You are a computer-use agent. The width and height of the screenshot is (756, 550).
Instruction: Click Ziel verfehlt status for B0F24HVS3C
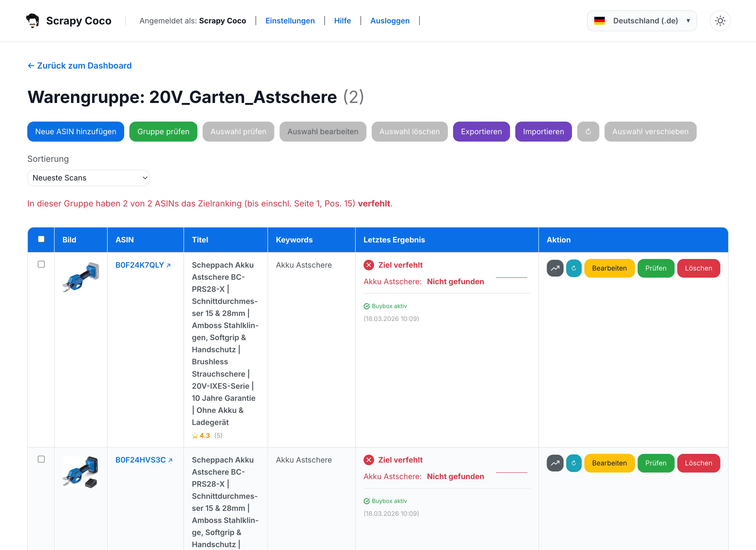point(400,460)
